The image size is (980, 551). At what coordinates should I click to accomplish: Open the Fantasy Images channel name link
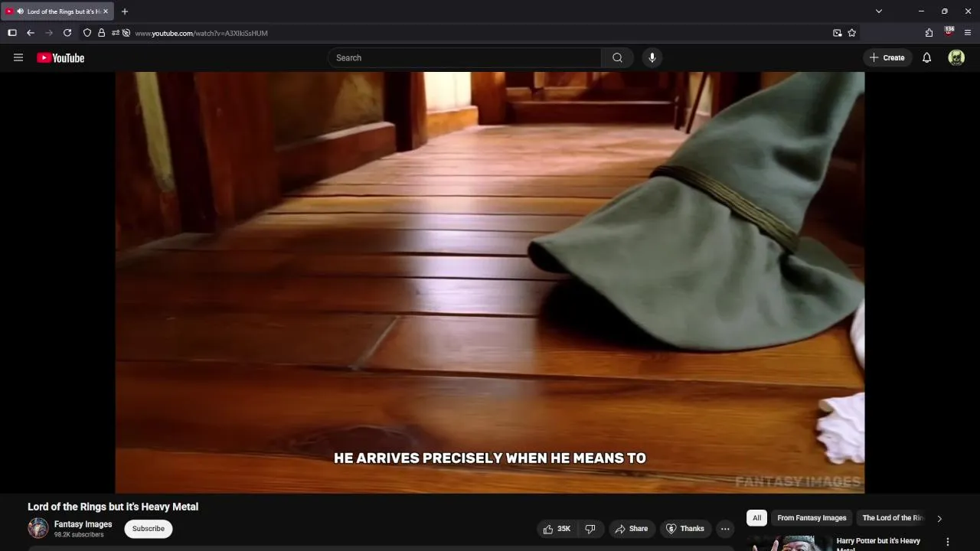tap(83, 524)
